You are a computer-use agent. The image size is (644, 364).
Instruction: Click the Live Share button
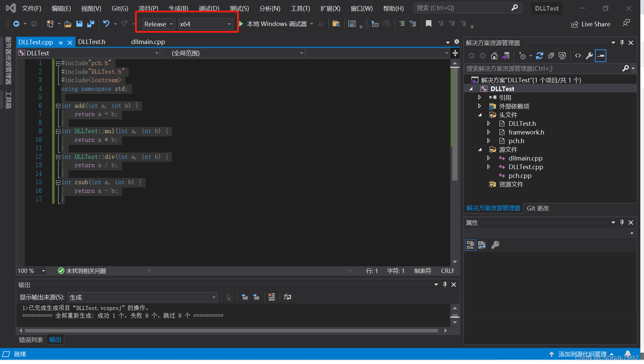point(591,24)
